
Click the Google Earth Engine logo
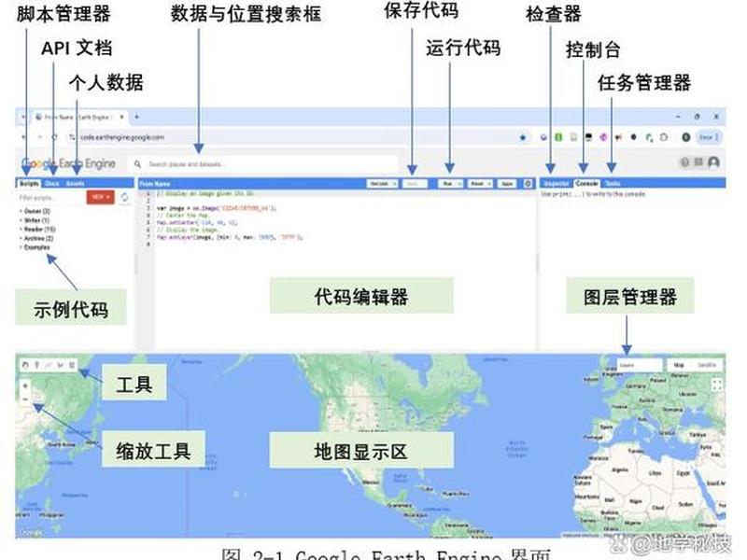click(68, 163)
